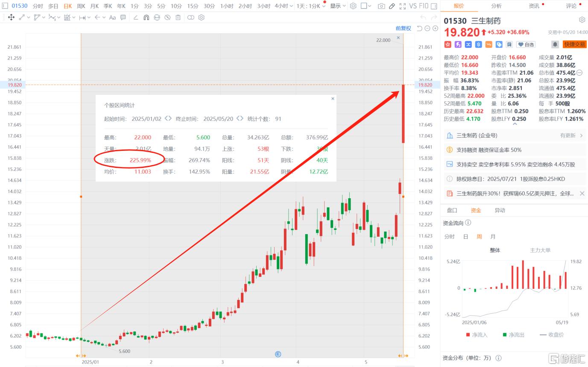Select the polyline channel drawing tool

coord(37,18)
